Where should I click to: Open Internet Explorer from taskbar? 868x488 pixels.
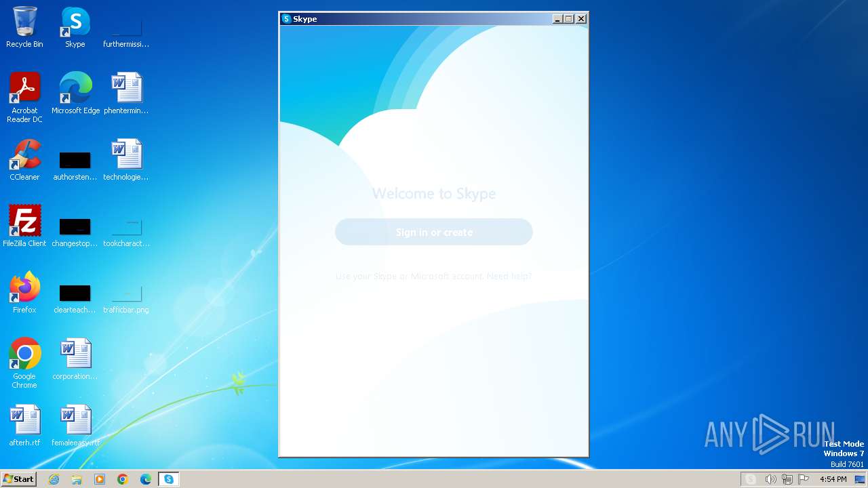click(x=54, y=479)
